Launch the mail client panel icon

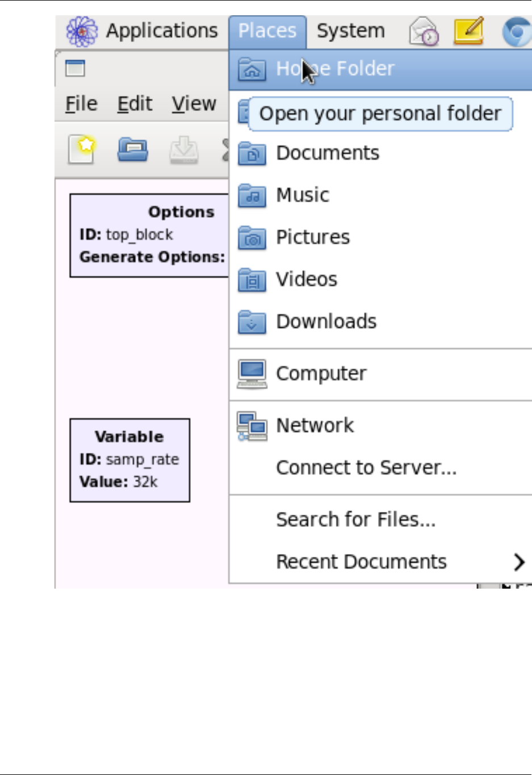[x=423, y=31]
